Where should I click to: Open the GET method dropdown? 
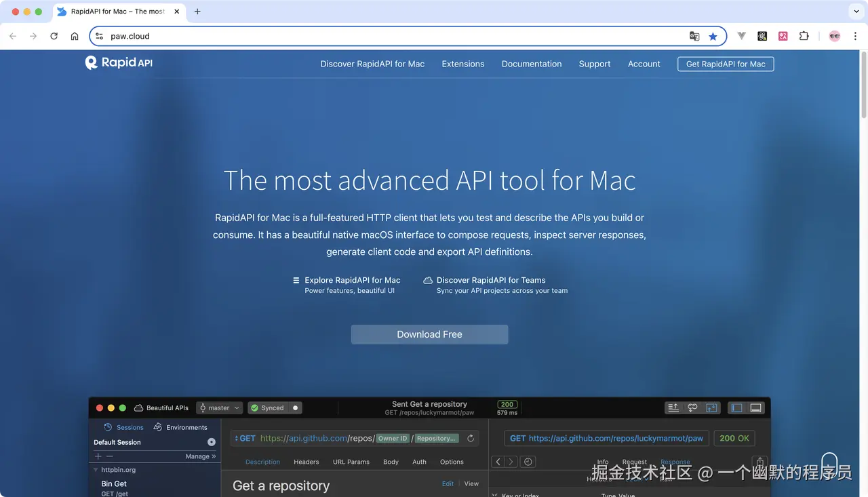coord(245,439)
